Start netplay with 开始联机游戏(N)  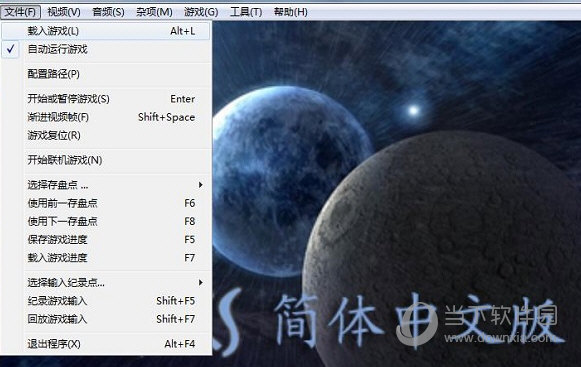(x=106, y=160)
